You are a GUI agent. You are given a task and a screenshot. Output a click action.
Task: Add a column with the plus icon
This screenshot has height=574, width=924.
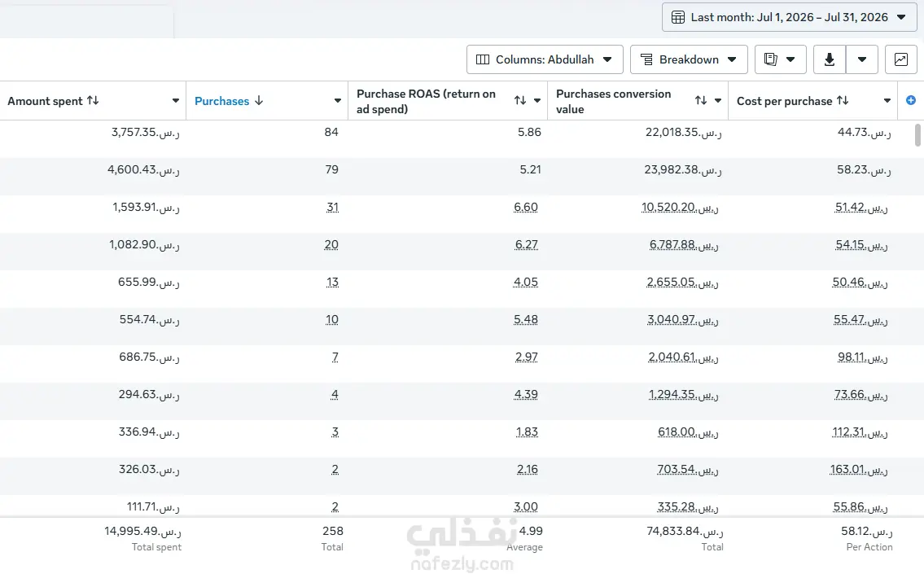pos(910,100)
